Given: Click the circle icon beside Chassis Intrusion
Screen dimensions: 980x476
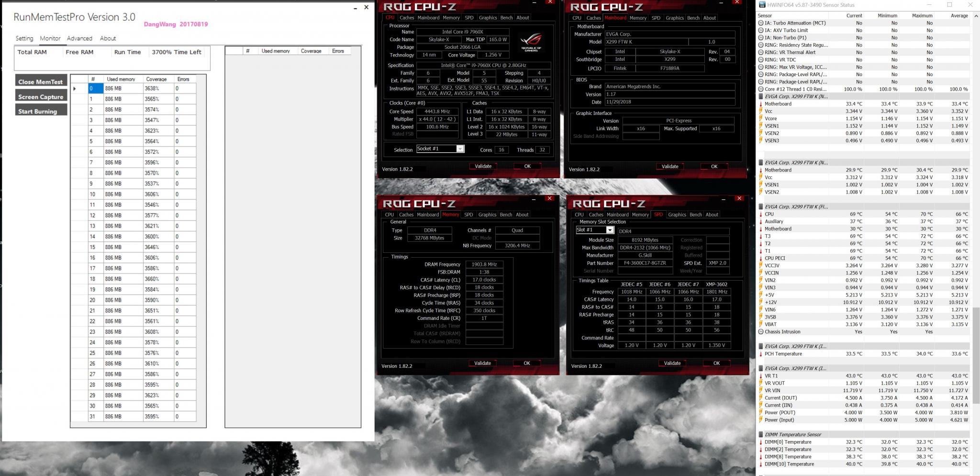Looking at the screenshot, I should 761,331.
